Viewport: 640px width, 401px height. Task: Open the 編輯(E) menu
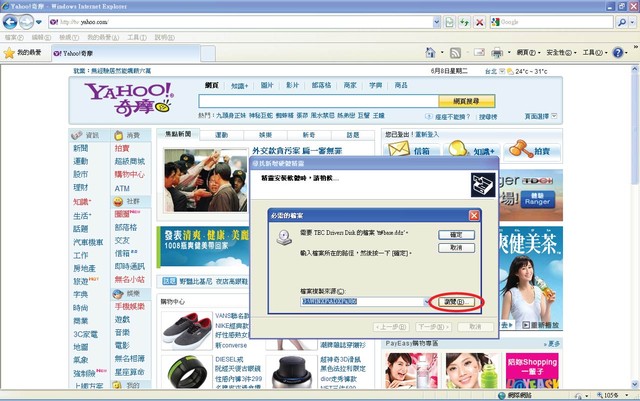[41, 38]
